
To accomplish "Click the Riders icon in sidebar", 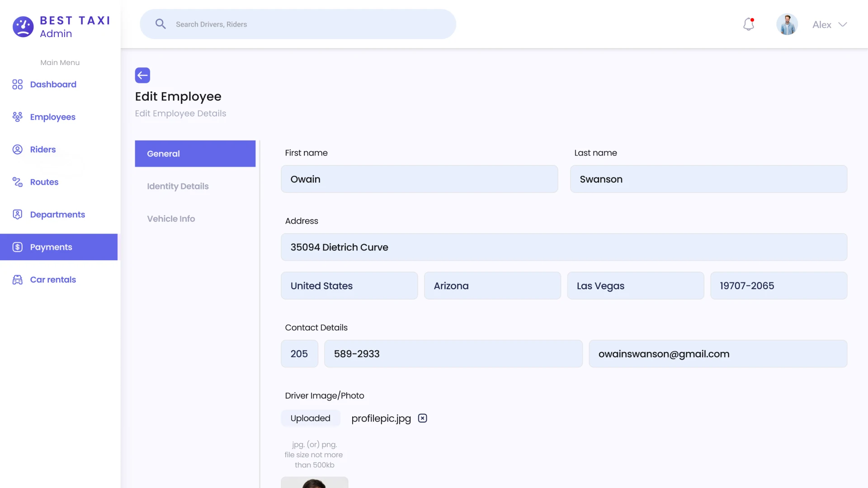I will 17,149.
